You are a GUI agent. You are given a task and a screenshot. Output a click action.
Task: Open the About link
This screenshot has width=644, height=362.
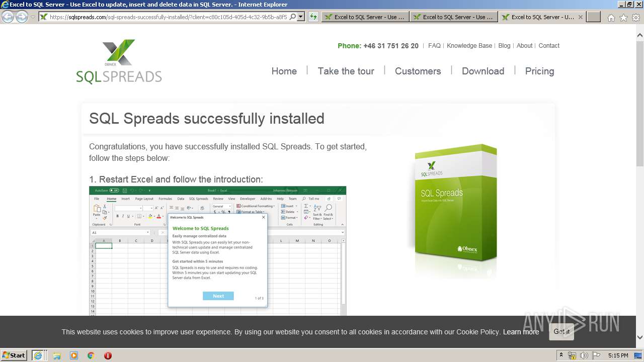click(x=524, y=46)
